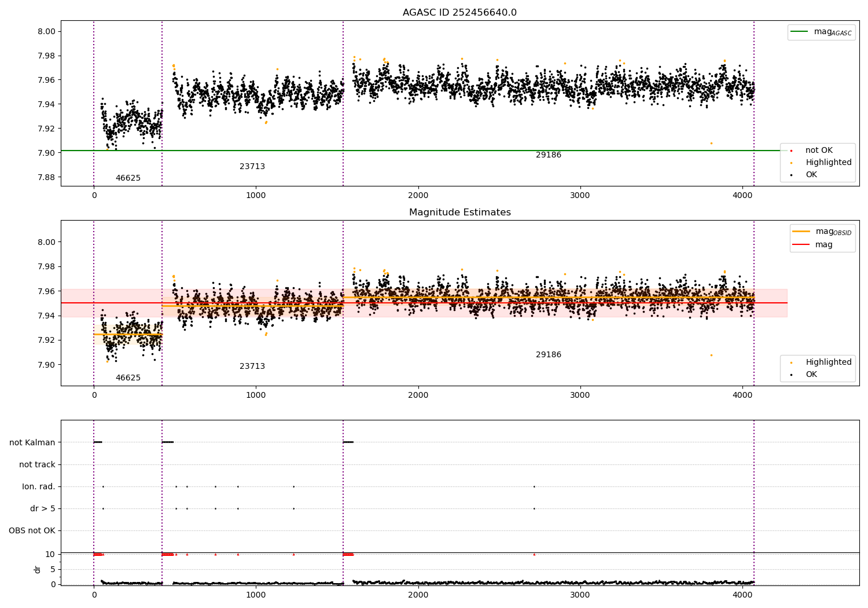The height and width of the screenshot is (608, 868).
Task: Click the title 'AGASC ID 252456640.0'
Action: pos(459,13)
